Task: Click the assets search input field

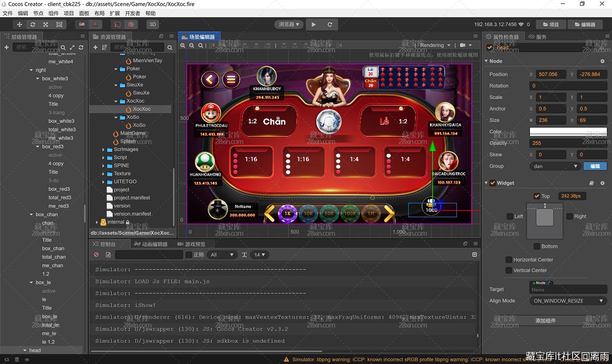Action: (x=138, y=47)
